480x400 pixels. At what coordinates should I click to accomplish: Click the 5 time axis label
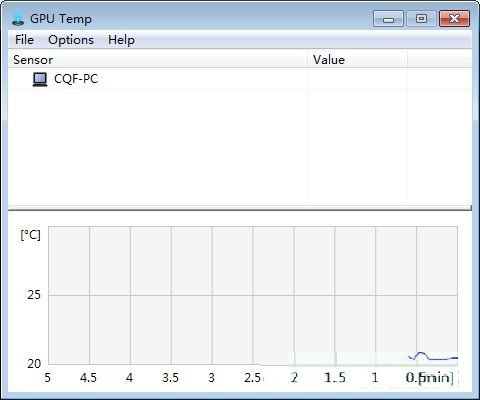[48, 378]
